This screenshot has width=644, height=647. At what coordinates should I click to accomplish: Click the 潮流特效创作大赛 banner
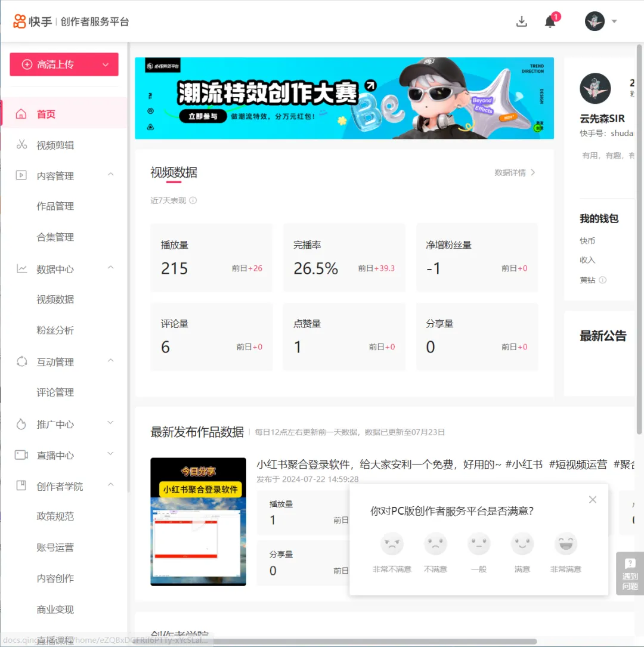tap(344, 98)
